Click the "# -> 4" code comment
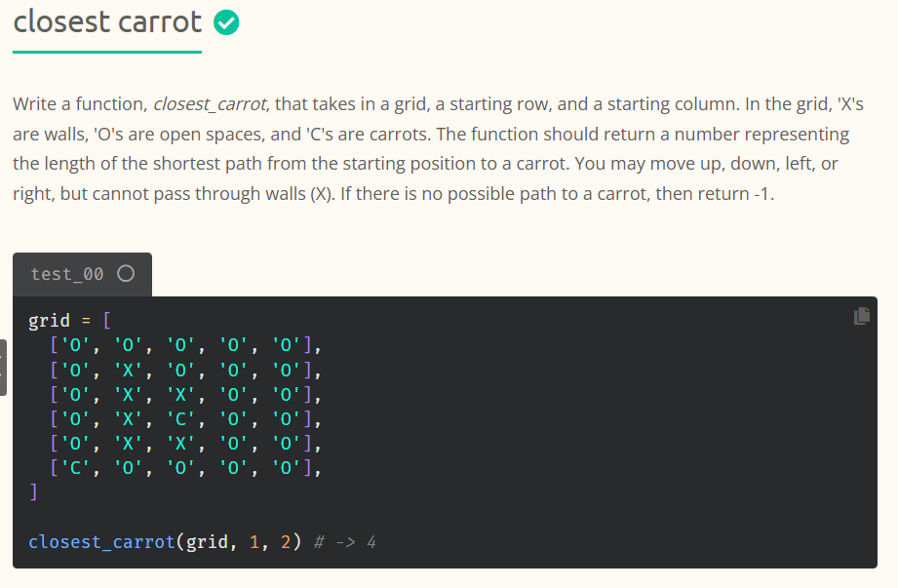Image resolution: width=898 pixels, height=588 pixels. 345,541
